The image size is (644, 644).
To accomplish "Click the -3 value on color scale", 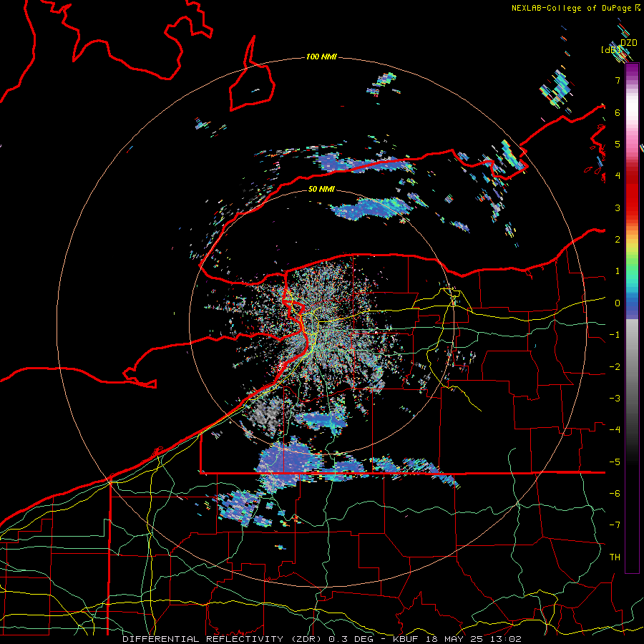I will pyautogui.click(x=615, y=399).
